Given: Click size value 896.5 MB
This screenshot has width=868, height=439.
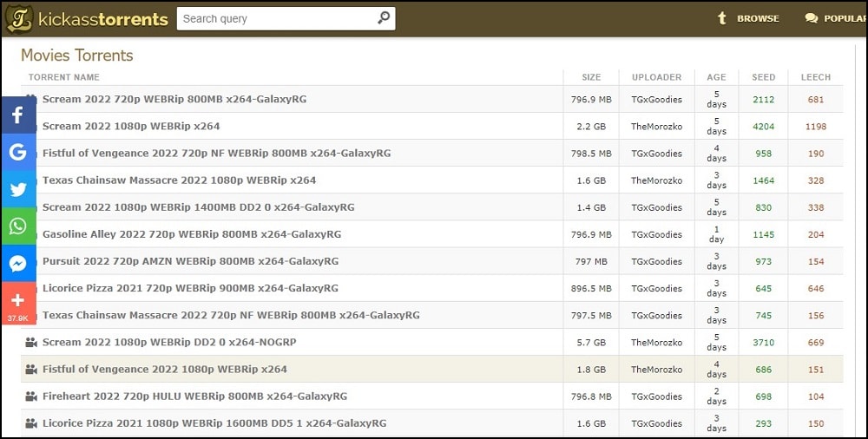Looking at the screenshot, I should 591,288.
